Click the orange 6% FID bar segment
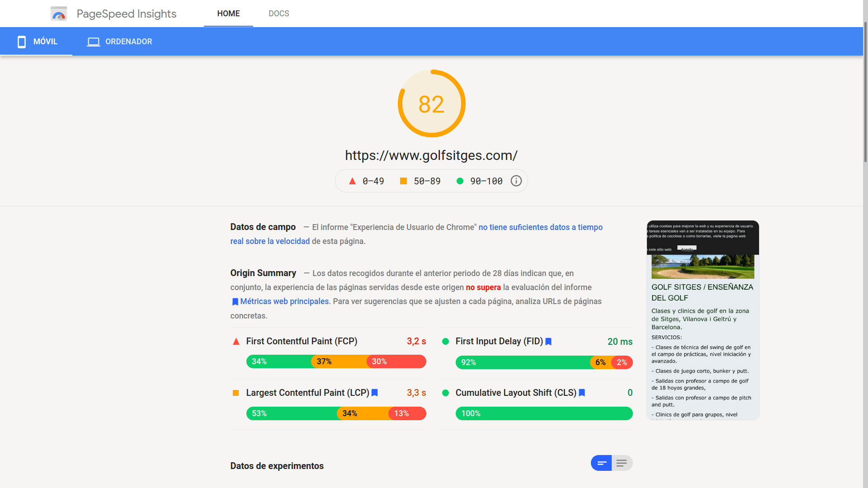 tap(601, 362)
